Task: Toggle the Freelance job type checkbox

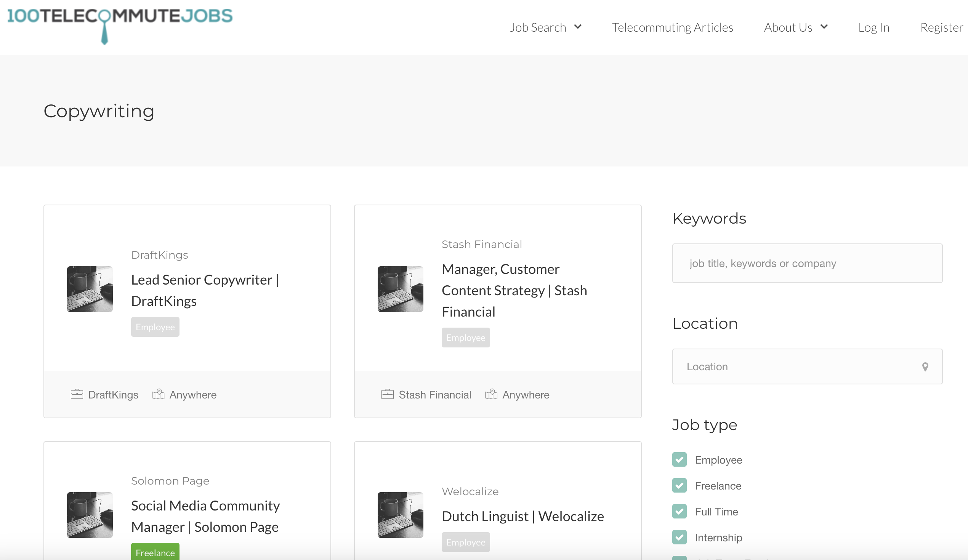Action: tap(679, 485)
